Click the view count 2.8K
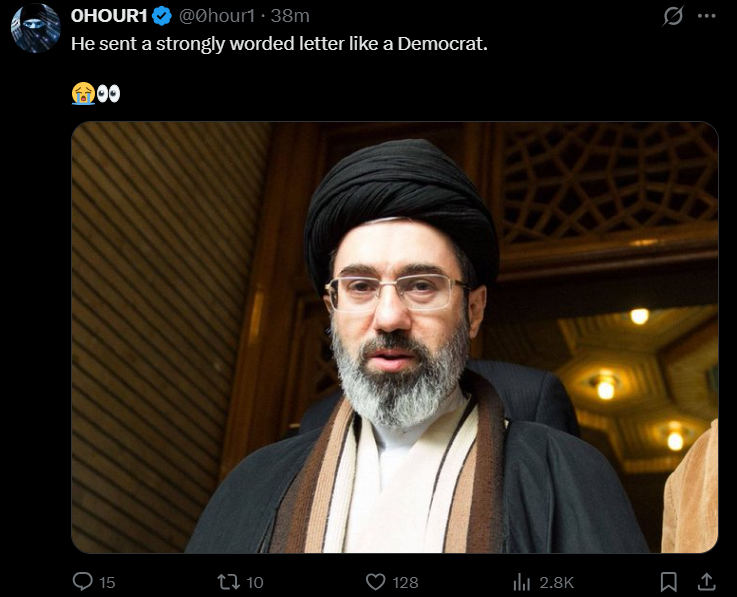The width and height of the screenshot is (737, 597). [557, 583]
